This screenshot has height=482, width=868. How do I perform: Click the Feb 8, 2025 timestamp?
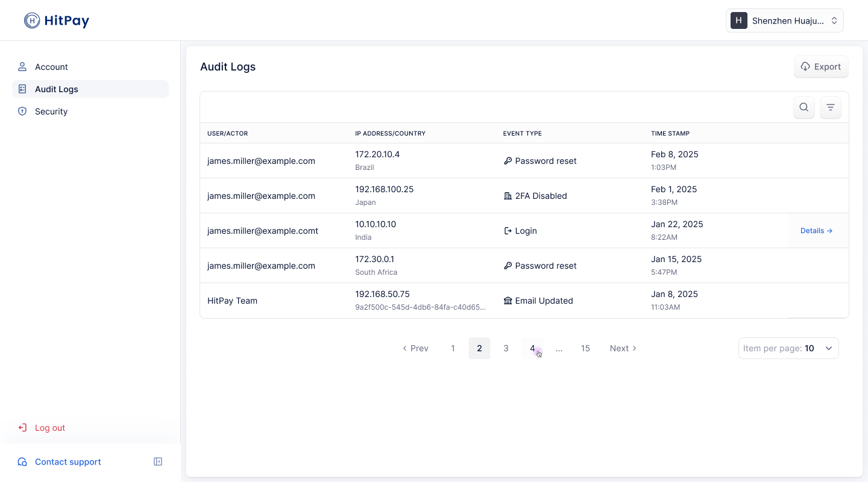pos(675,154)
